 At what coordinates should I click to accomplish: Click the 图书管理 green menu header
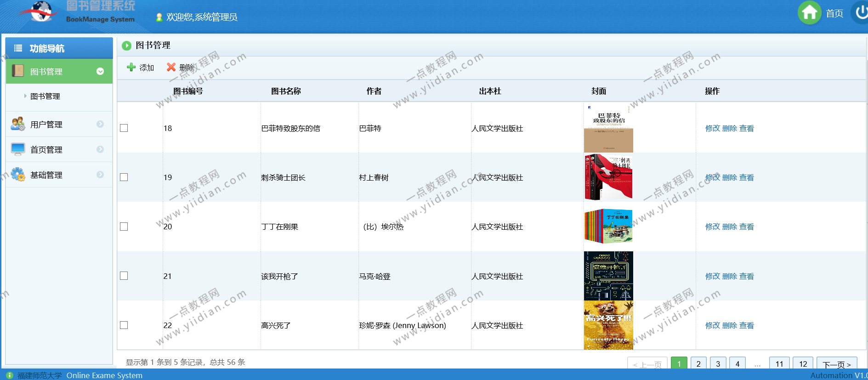[x=59, y=71]
